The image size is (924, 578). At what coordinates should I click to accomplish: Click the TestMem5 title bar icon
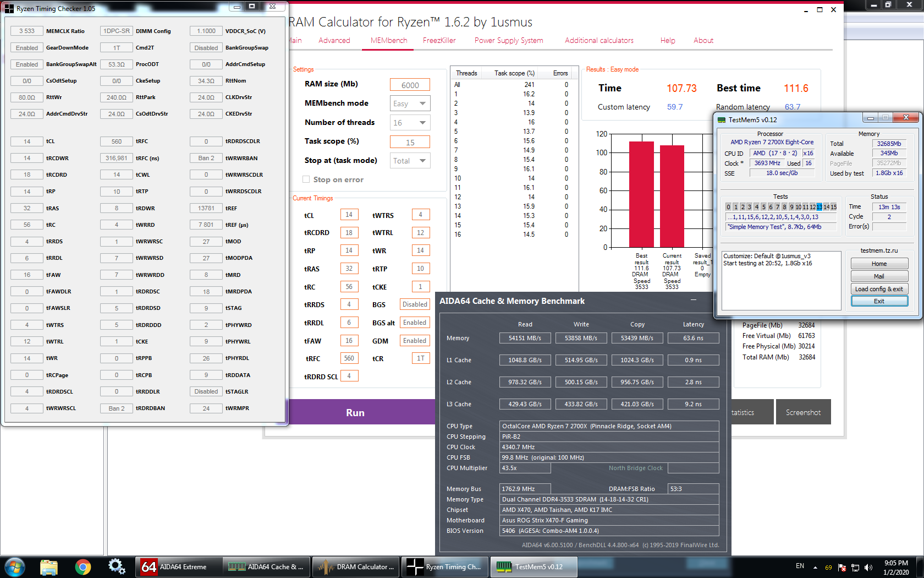click(722, 119)
